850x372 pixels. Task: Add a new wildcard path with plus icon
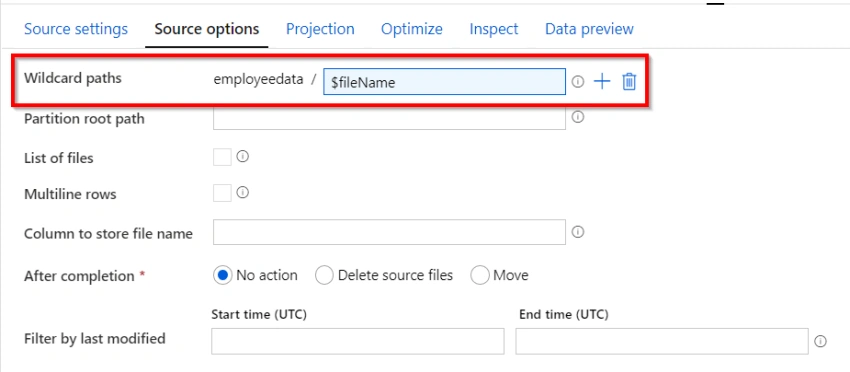pos(602,82)
